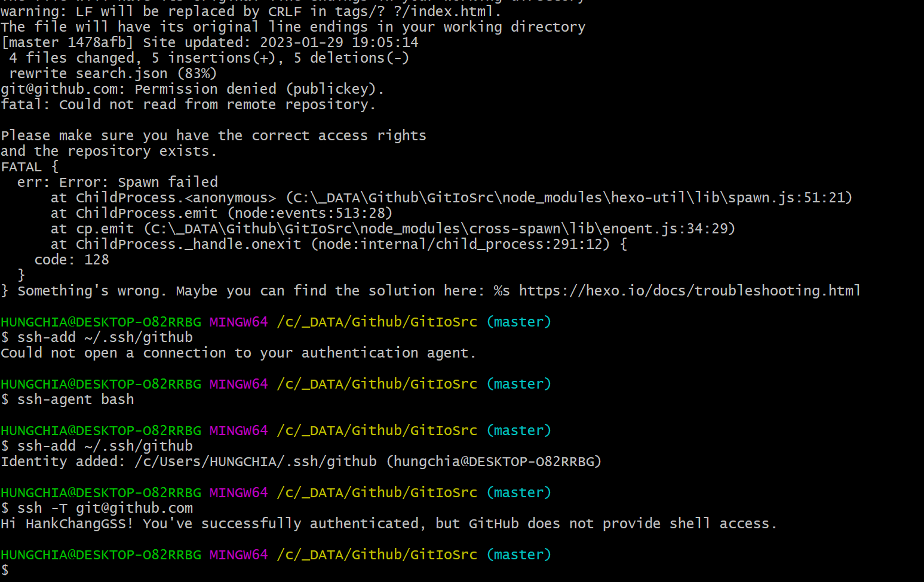This screenshot has width=924, height=582.
Task: Click the 'ChildProcess.emit (node:events:513:28)' line
Action: [222, 213]
